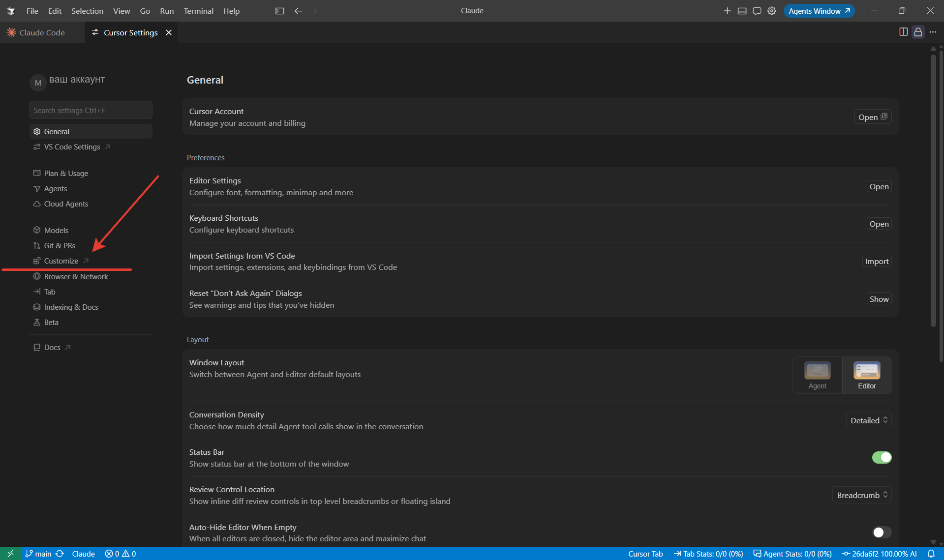Select the Agent window layout
Viewport: 944px width, 560px height.
click(817, 375)
